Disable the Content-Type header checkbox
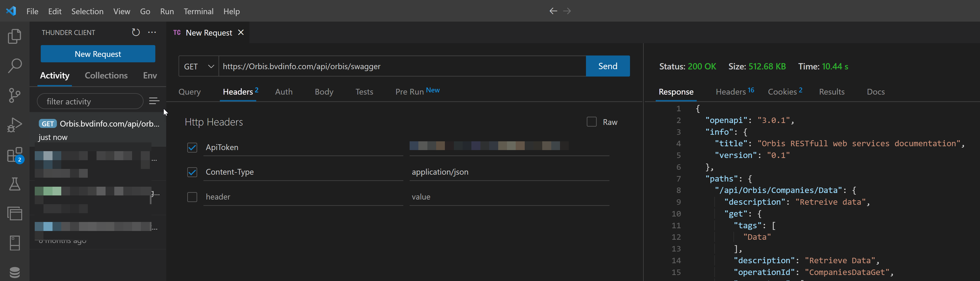The width and height of the screenshot is (980, 281). pos(192,172)
